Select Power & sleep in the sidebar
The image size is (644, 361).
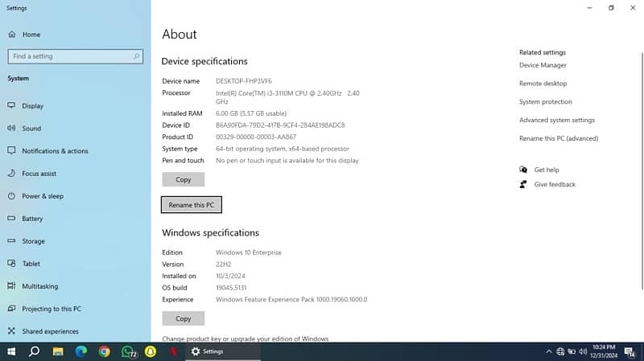[42, 196]
